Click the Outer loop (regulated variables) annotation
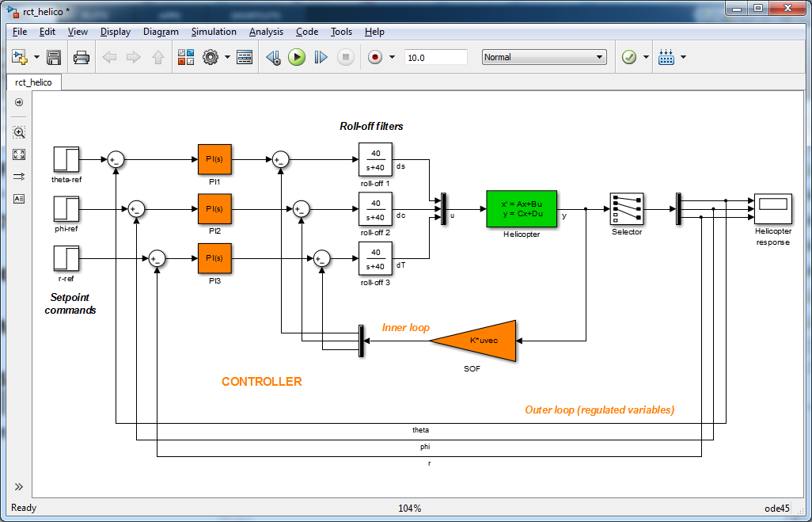The image size is (812, 522). point(600,410)
